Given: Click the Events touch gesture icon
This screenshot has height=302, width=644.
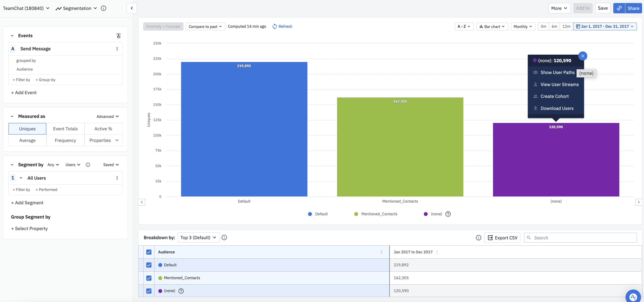Looking at the screenshot, I should 119,36.
